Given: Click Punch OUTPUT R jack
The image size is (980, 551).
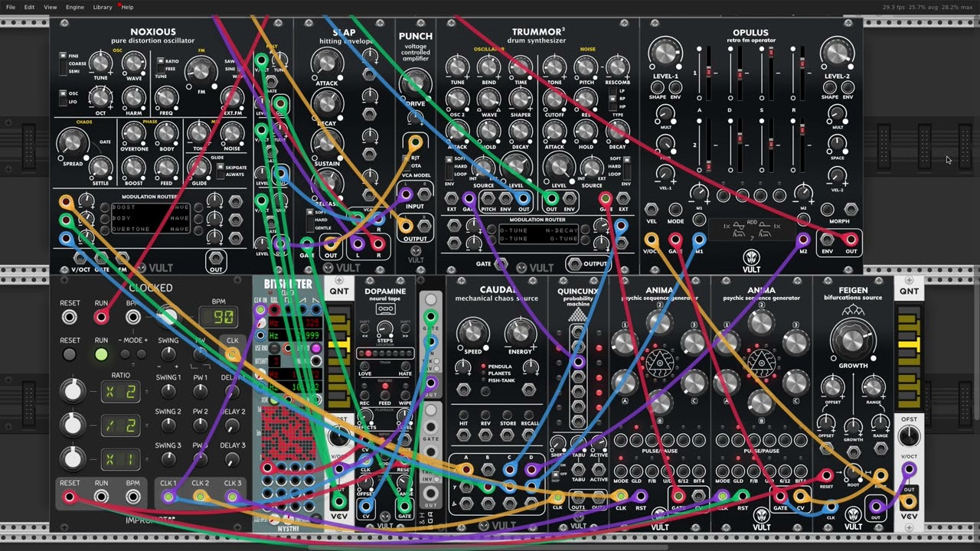Looking at the screenshot, I should (x=424, y=226).
